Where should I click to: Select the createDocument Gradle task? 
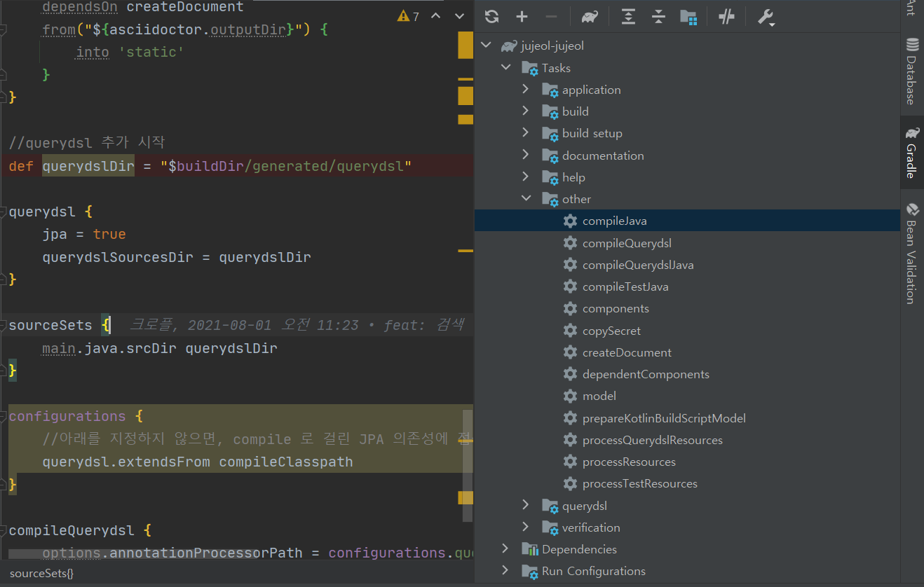627,352
